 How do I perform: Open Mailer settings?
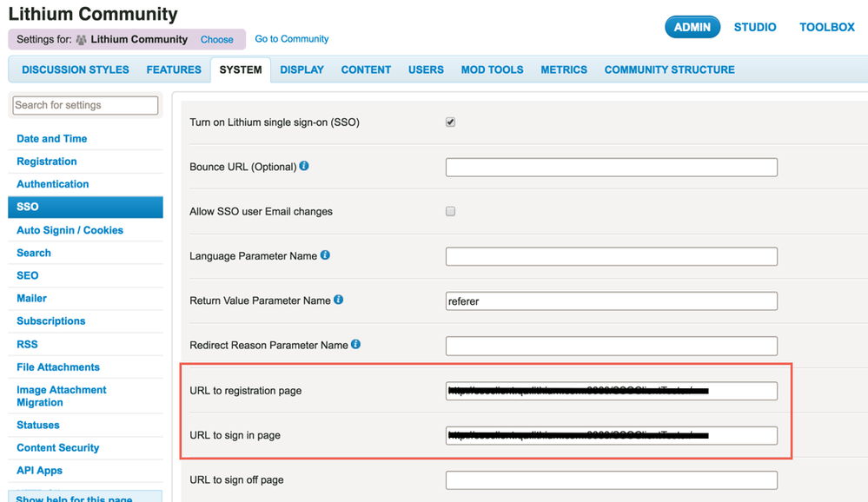point(31,298)
